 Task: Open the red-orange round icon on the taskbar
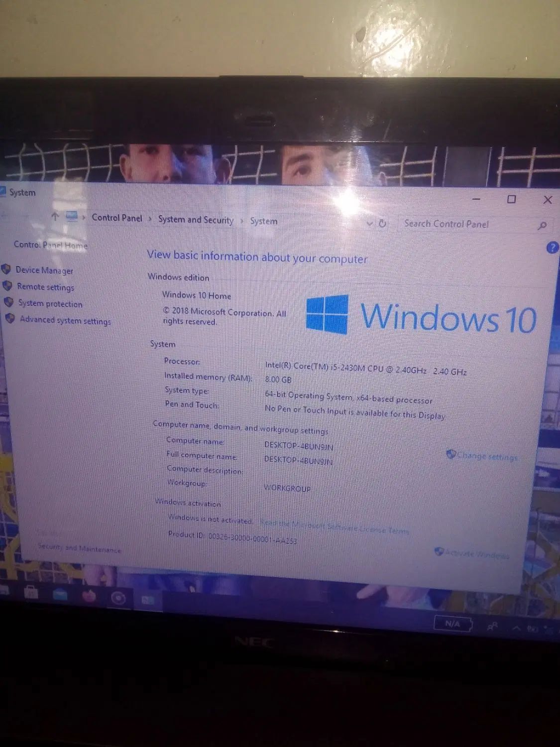tap(89, 596)
